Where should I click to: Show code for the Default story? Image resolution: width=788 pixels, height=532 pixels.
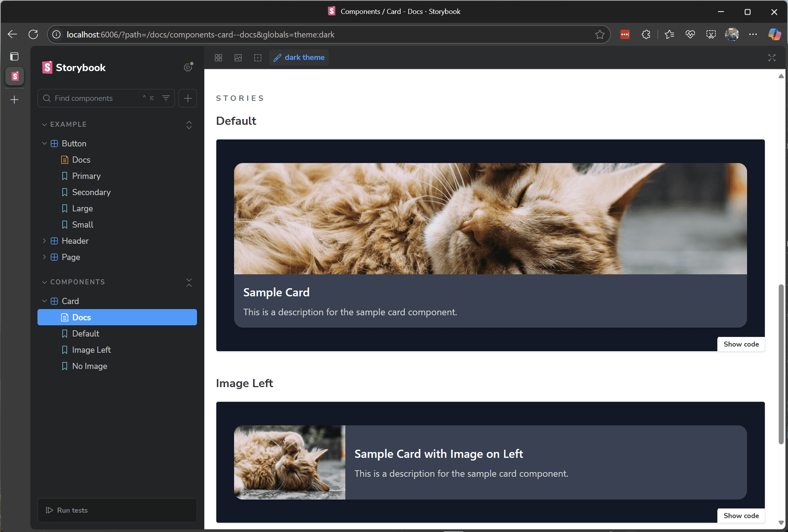click(x=741, y=344)
